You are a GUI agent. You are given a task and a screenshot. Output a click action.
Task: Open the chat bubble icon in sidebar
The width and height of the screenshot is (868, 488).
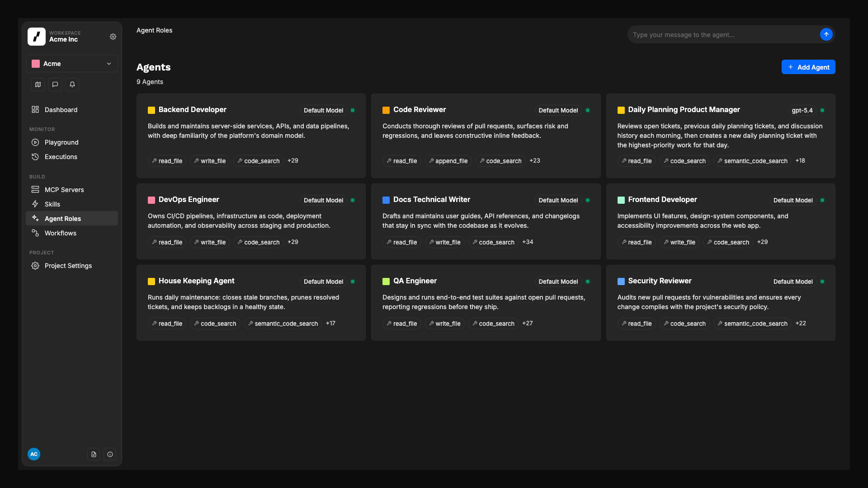click(55, 84)
